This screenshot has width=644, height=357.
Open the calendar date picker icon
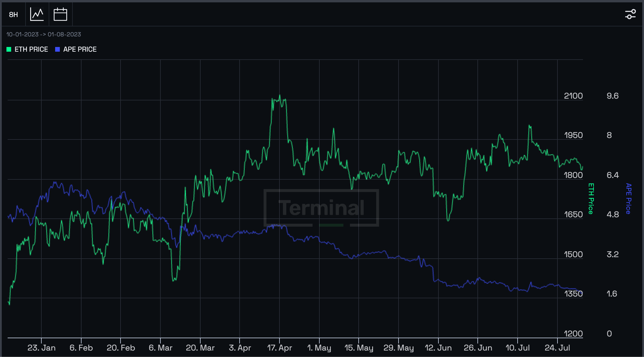[x=60, y=14]
